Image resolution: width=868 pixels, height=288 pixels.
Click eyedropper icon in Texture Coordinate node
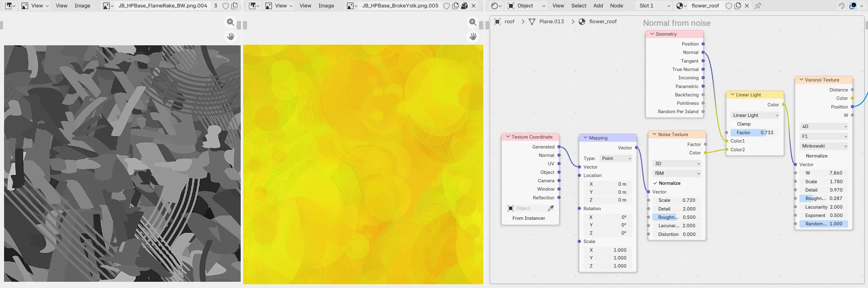[x=551, y=209]
